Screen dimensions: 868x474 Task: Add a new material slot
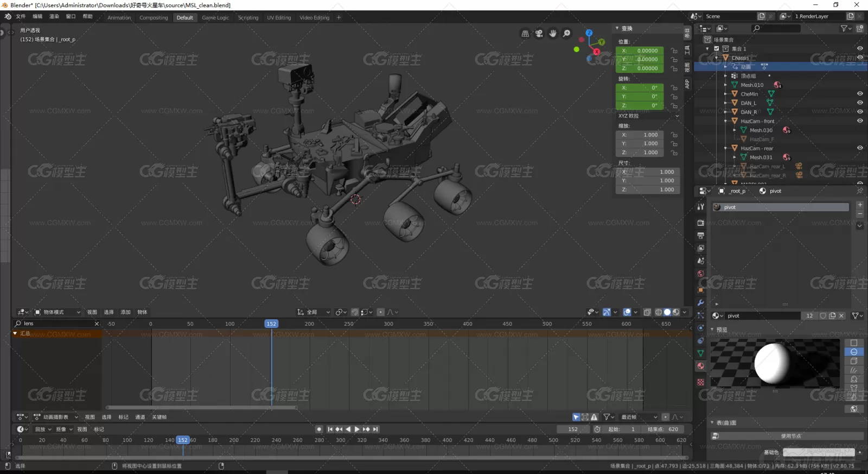(x=860, y=205)
